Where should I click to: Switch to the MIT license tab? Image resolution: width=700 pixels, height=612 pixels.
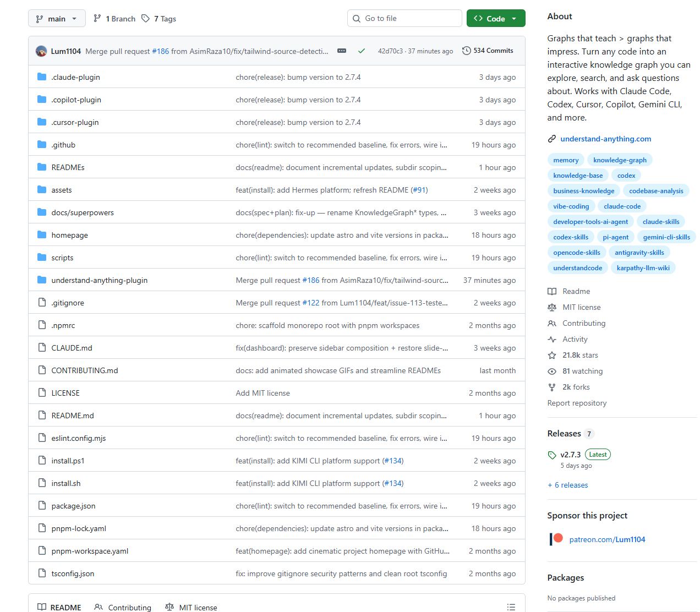pos(191,607)
